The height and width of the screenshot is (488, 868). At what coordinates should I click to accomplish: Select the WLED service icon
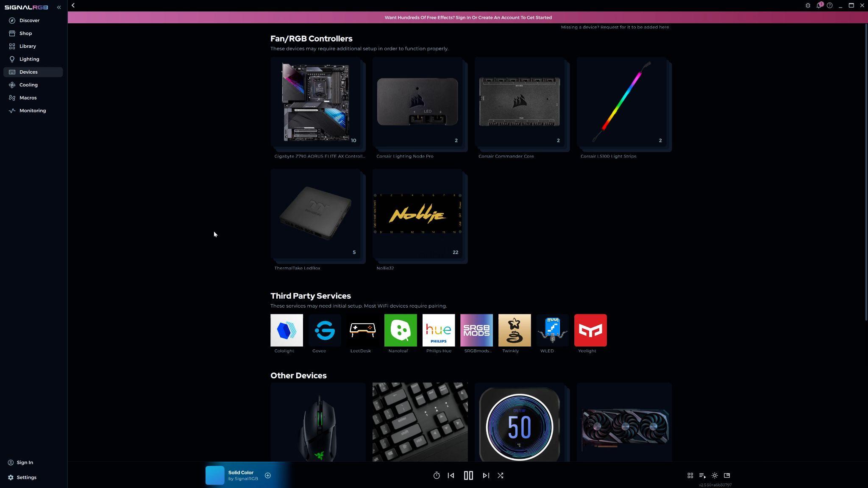[552, 330]
